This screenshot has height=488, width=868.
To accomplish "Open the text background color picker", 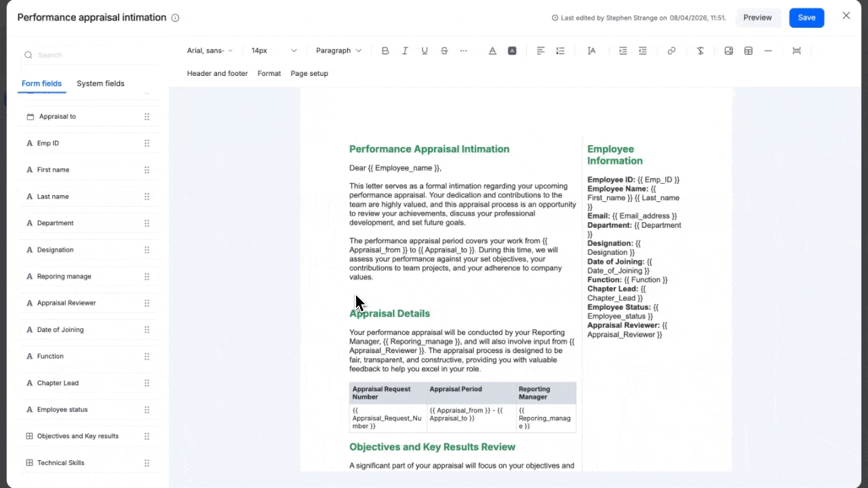I will pyautogui.click(x=512, y=51).
